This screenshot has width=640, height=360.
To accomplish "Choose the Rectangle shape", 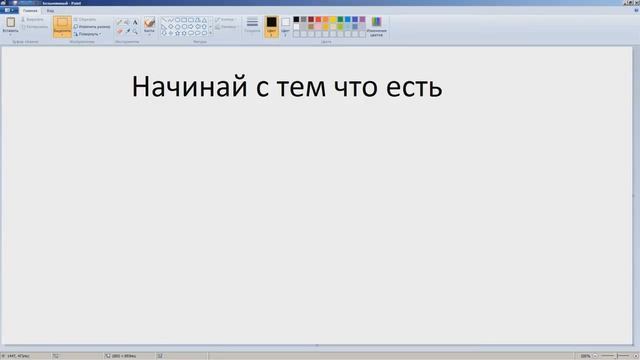I will coord(184,20).
